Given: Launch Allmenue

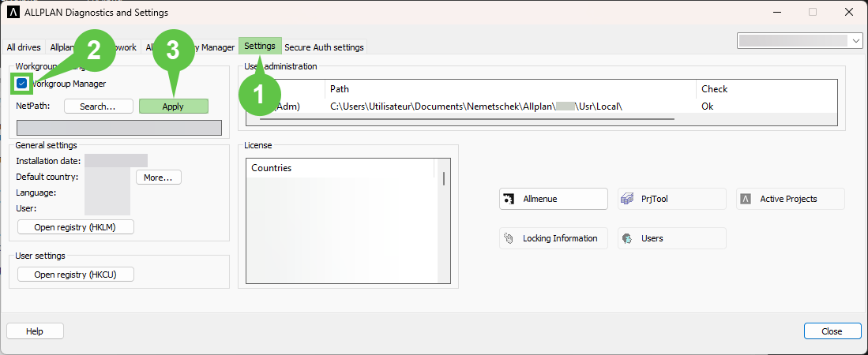Looking at the screenshot, I should [x=554, y=199].
